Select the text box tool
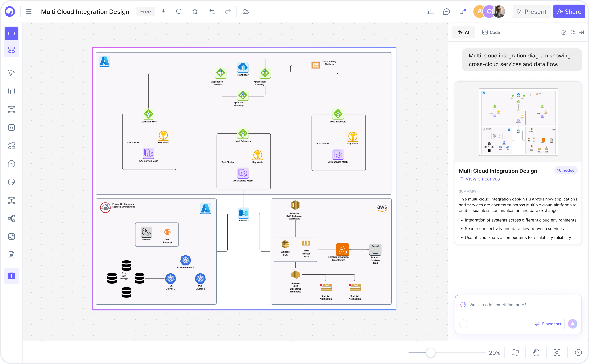Image resolution: width=589 pixels, height=364 pixels. click(x=11, y=200)
